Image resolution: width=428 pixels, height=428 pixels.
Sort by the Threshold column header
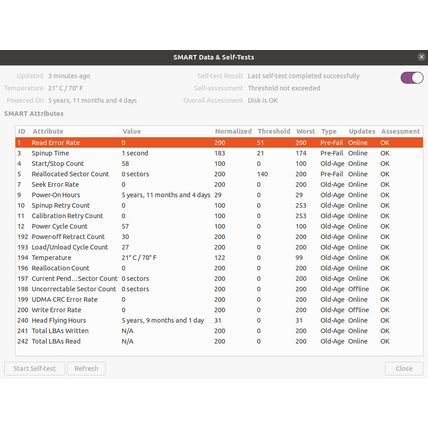click(274, 131)
